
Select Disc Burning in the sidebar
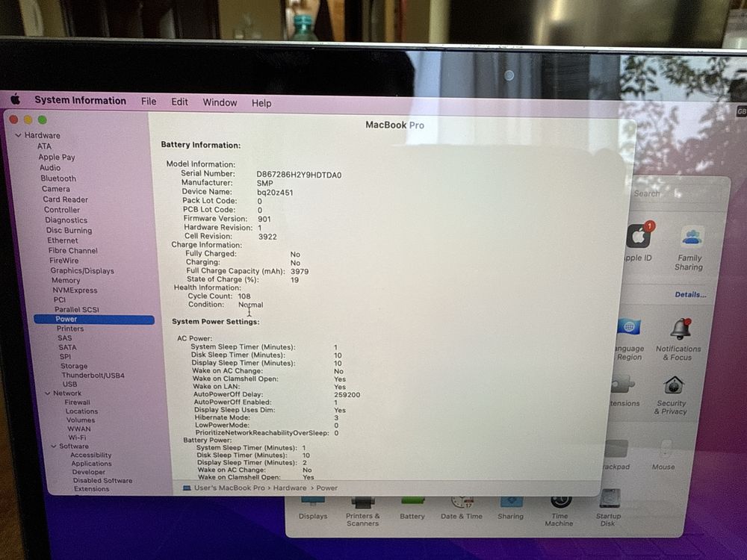coord(69,231)
